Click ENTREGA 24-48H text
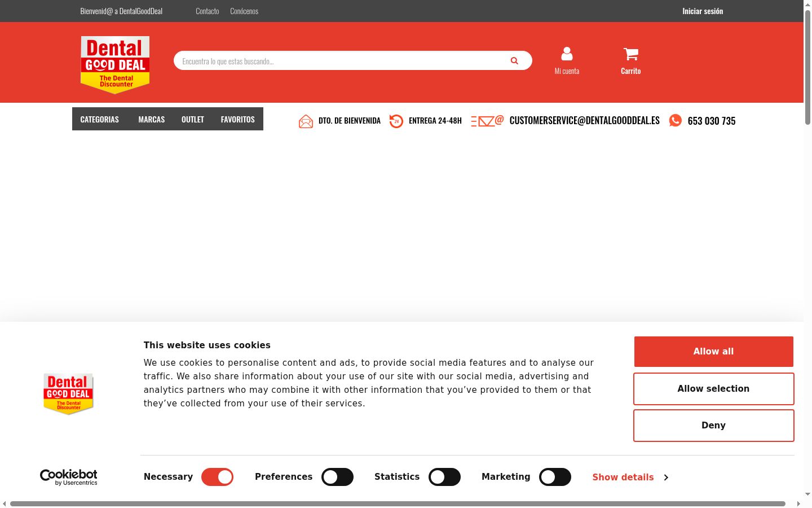812x508 pixels. coord(435,121)
